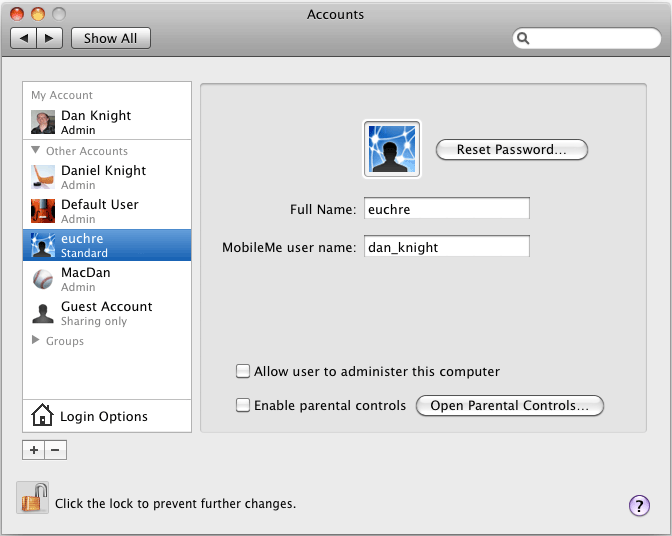
Task: Check Enable parental controls
Action: coord(243,405)
